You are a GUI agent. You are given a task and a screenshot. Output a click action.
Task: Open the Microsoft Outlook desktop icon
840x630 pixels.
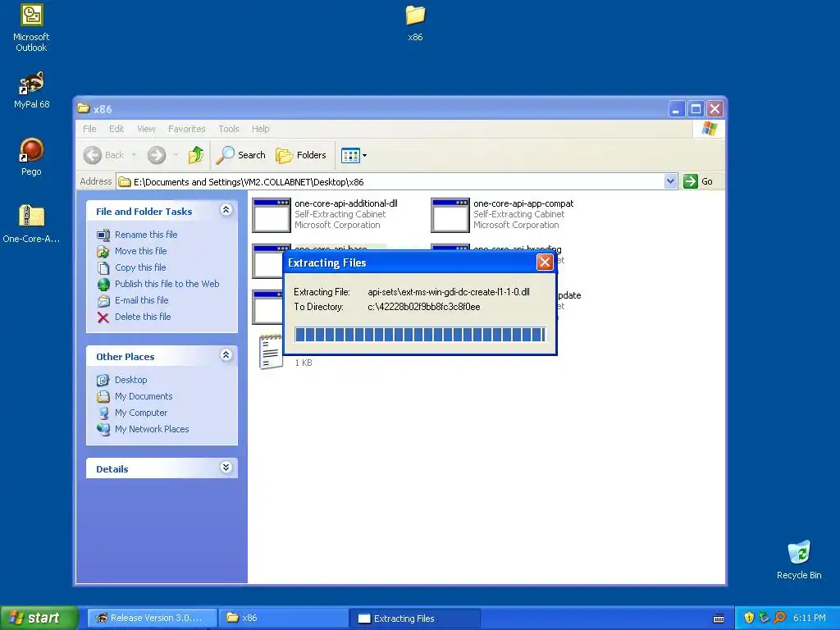point(31,28)
